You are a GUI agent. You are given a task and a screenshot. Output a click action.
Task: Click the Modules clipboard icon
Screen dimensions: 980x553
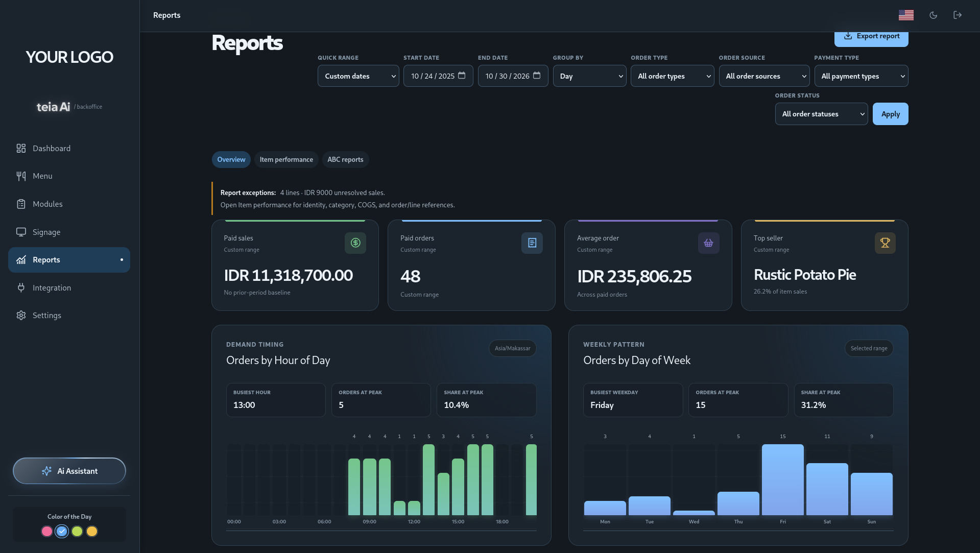21,204
